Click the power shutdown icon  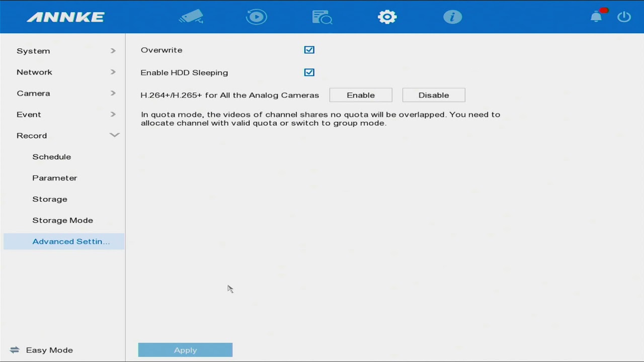624,17
